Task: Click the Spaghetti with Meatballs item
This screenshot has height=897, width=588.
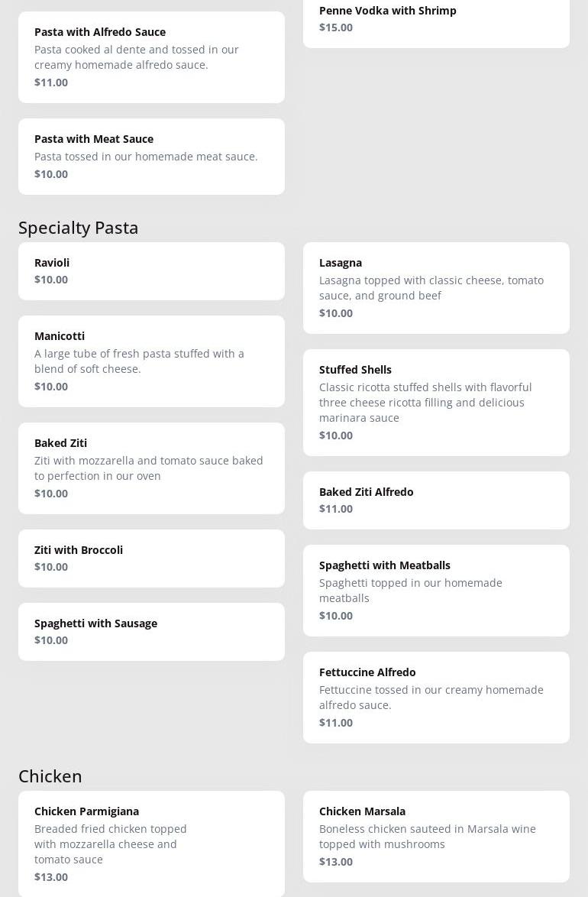Action: [x=435, y=590]
